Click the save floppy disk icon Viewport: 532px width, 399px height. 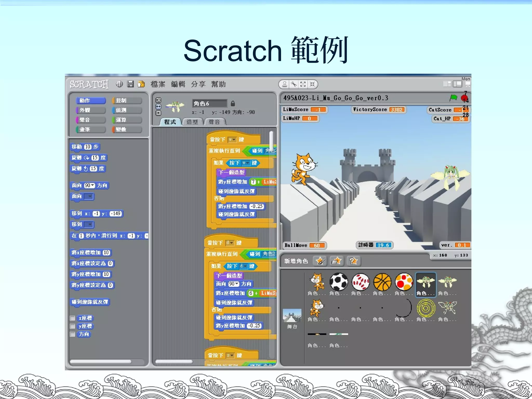pos(130,84)
